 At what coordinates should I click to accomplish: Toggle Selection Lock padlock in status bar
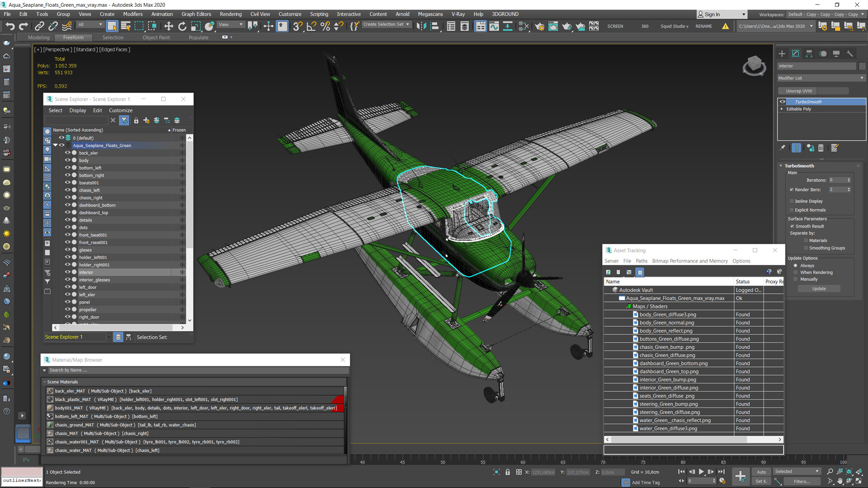click(507, 472)
